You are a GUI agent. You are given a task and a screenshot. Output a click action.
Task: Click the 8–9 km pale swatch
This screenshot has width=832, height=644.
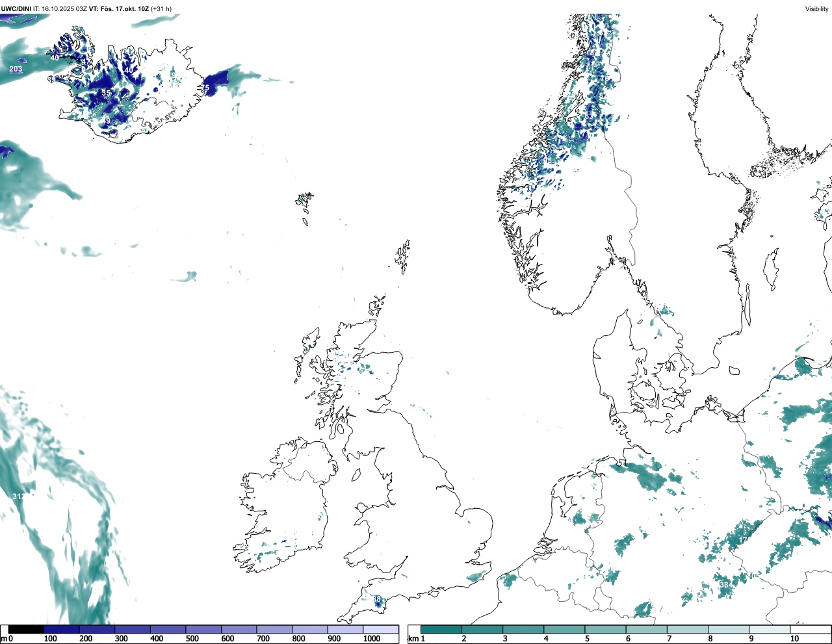[x=728, y=629]
